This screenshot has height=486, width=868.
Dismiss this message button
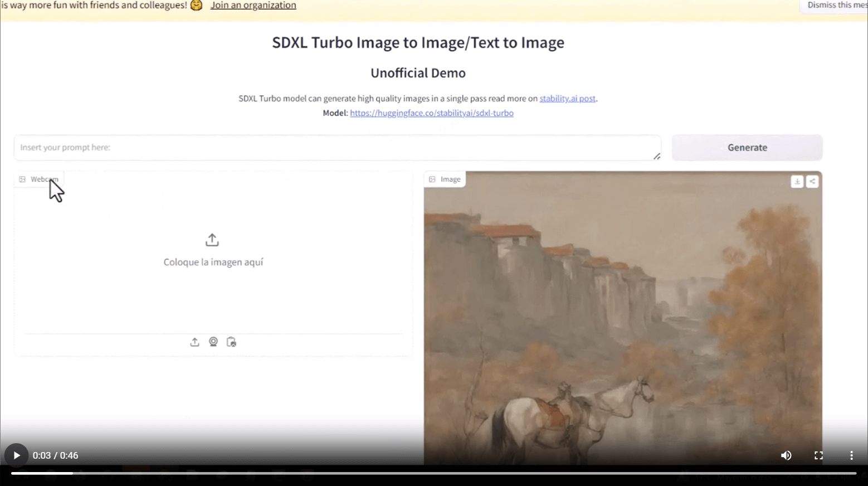834,6
